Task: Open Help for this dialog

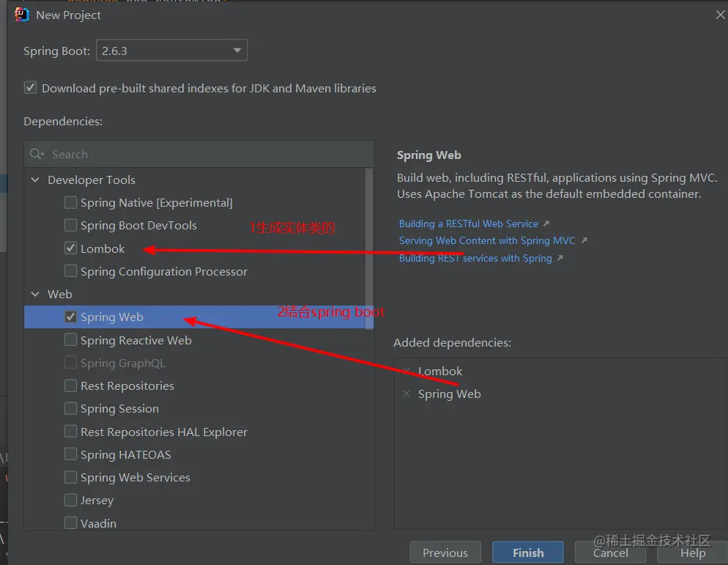Action: click(693, 553)
